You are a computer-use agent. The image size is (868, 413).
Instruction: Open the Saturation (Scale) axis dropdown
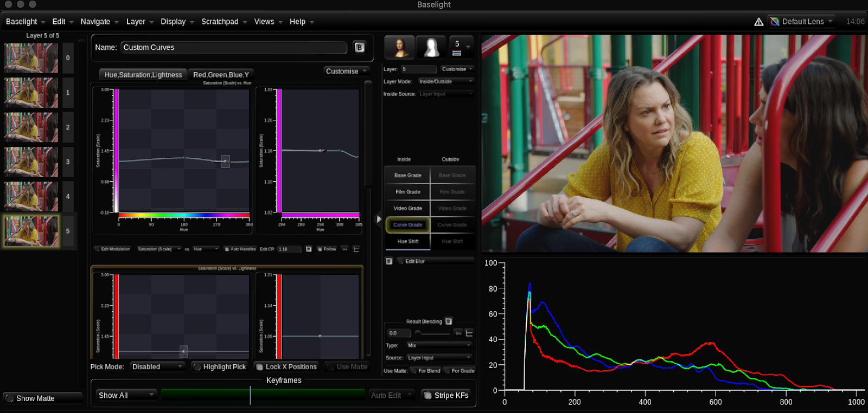coord(159,249)
